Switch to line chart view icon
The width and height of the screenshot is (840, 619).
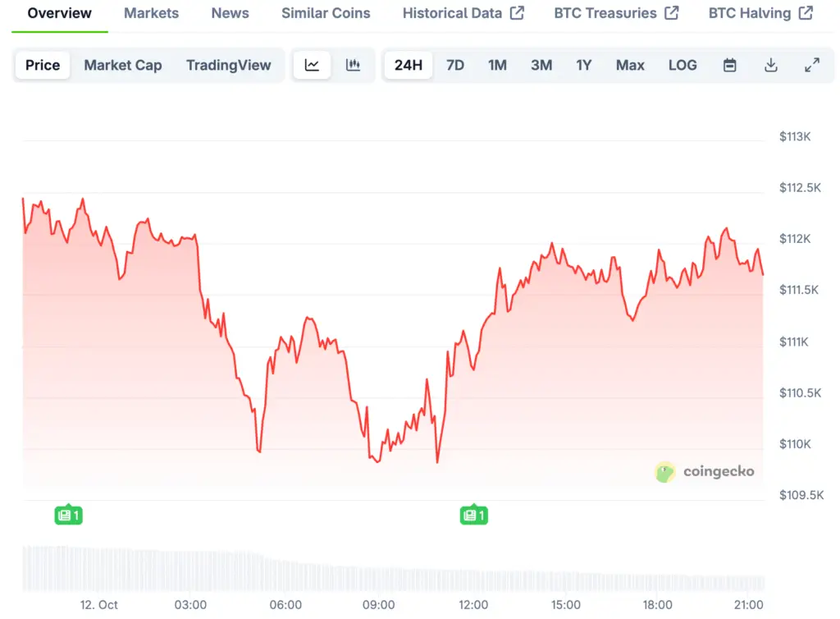[x=312, y=66]
